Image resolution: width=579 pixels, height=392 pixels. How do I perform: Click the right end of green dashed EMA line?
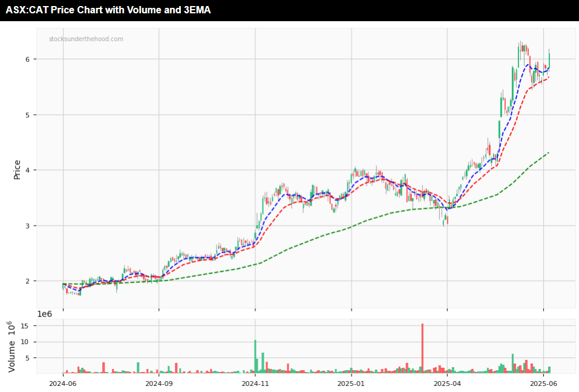click(548, 152)
